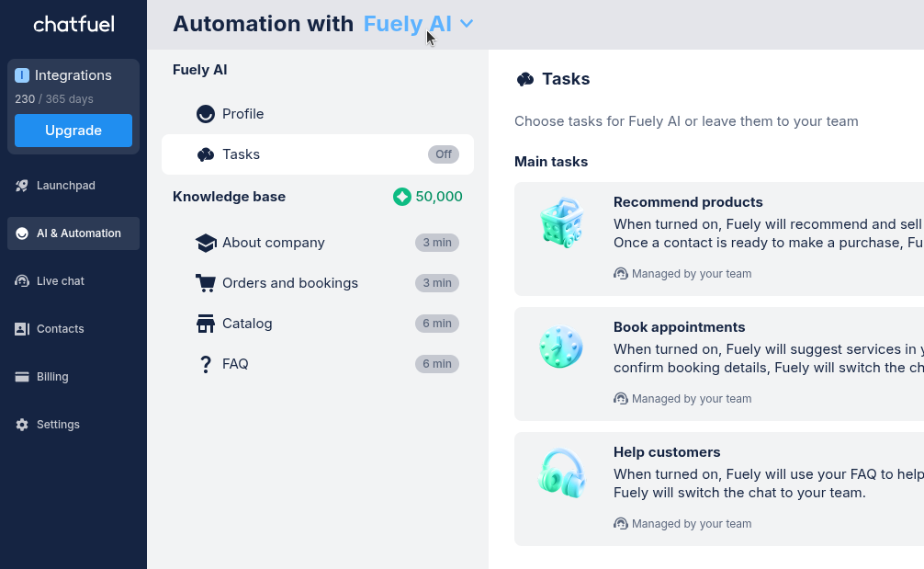This screenshot has height=569, width=924.
Task: Click the Live chat headset icon
Action: pyautogui.click(x=22, y=281)
